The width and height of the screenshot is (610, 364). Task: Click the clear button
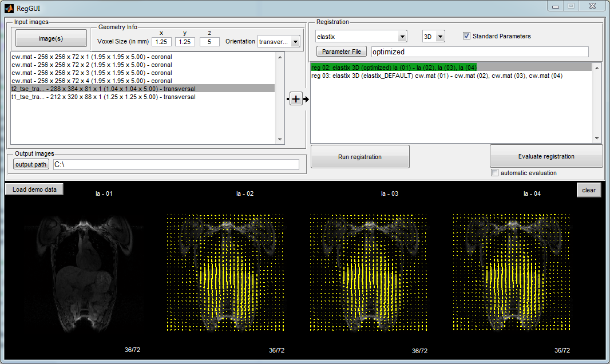(x=588, y=190)
